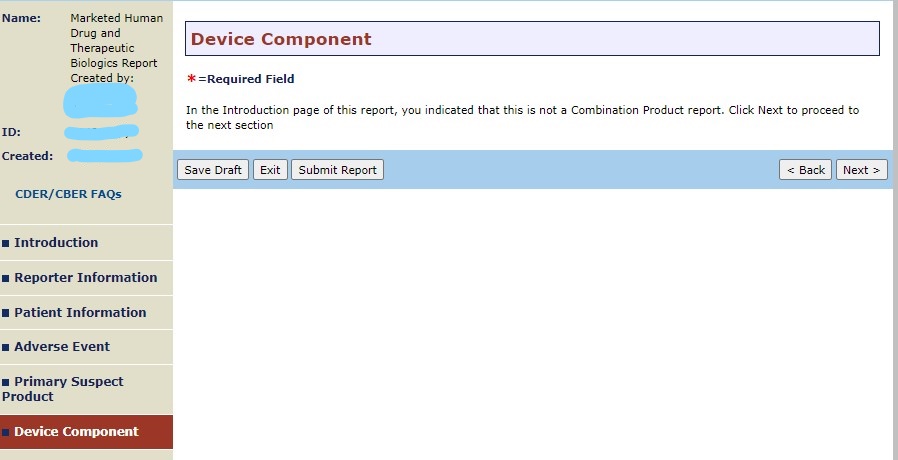The width and height of the screenshot is (898, 460).
Task: Click the Device Component page heading
Action: pos(281,40)
